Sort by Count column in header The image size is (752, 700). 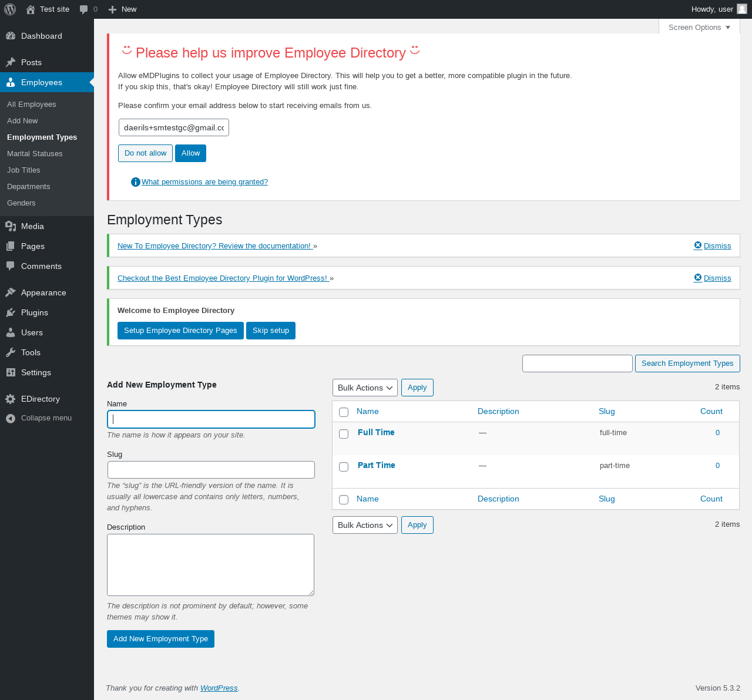click(x=711, y=412)
